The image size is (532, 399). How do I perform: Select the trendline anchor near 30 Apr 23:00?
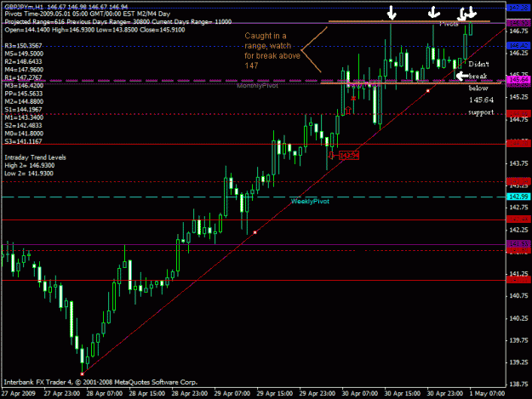(428, 90)
